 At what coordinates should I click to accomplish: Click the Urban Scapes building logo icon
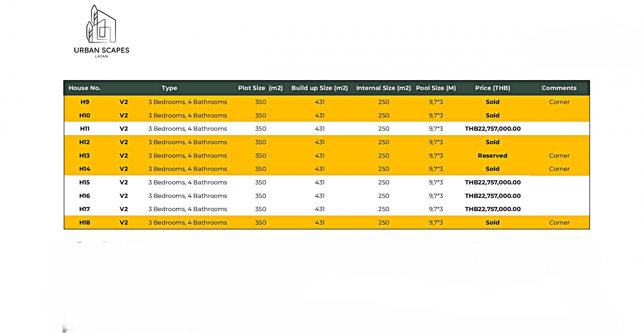101,24
